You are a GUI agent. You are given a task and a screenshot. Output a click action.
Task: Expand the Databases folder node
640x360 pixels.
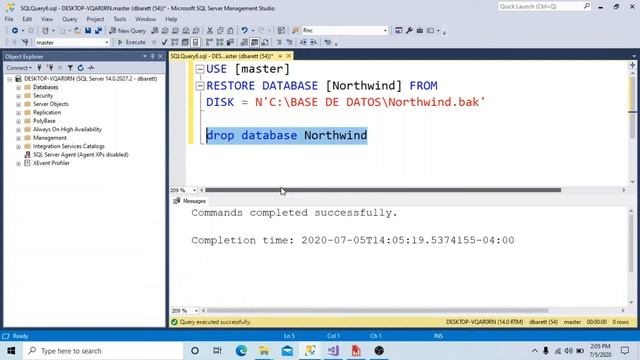18,87
